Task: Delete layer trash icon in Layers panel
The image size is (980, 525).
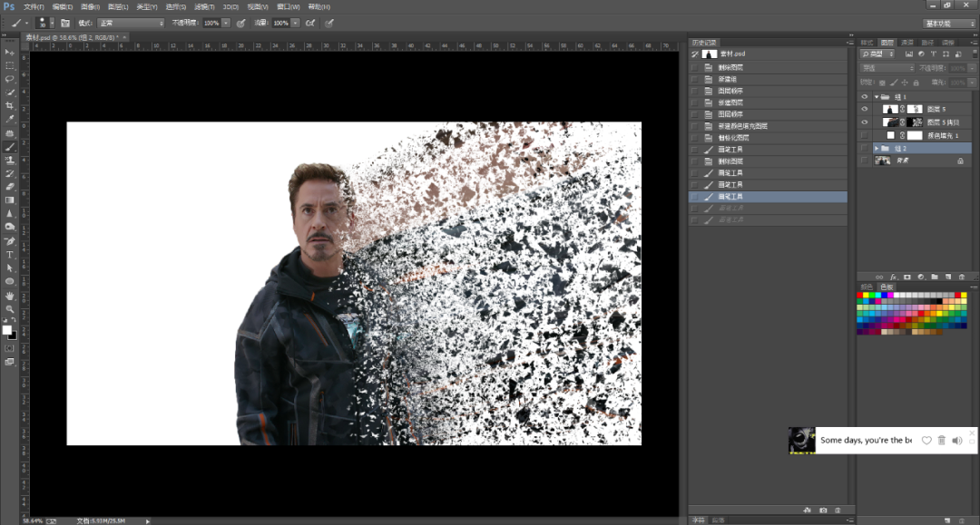Action: [962, 277]
